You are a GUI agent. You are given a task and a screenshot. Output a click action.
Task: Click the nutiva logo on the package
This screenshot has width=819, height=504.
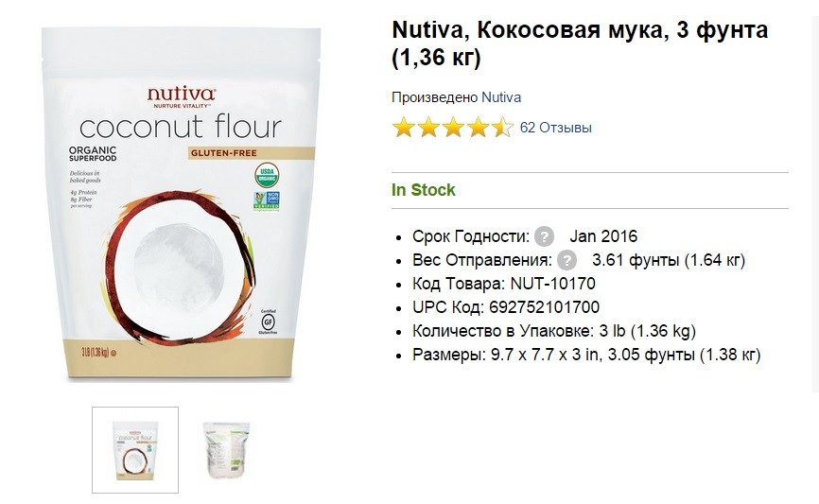181,97
